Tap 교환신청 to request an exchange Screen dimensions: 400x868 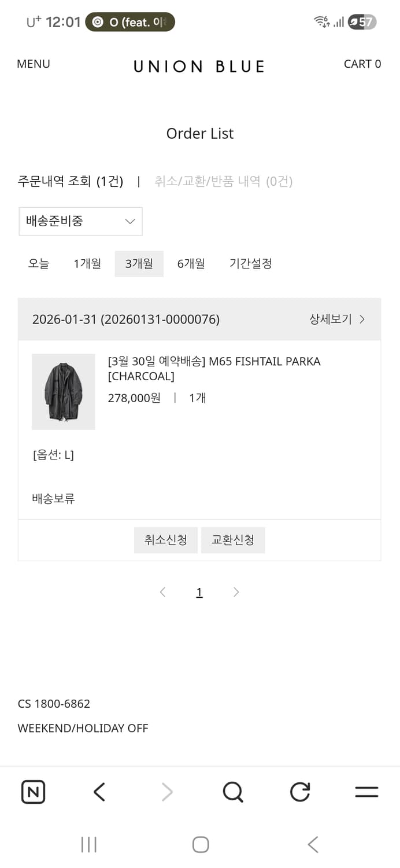(233, 540)
